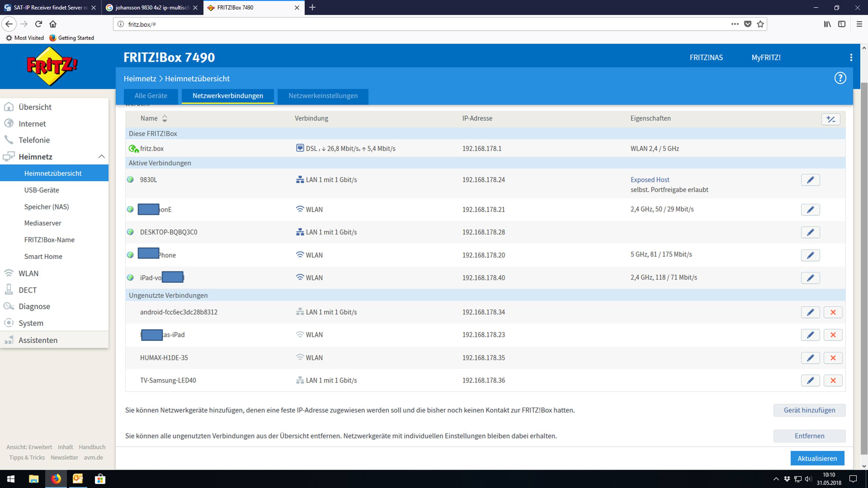Edit the 9830L device entry
Viewport: 868px width, 488px height.
click(810, 180)
